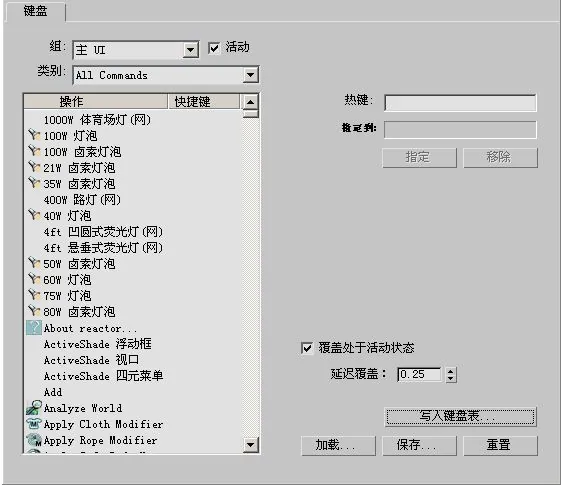
Task: Click the light icon beside 100W 灯泡
Action: click(34, 135)
